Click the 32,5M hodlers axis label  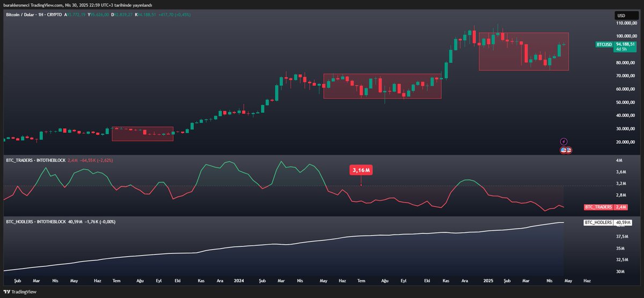[621, 260]
